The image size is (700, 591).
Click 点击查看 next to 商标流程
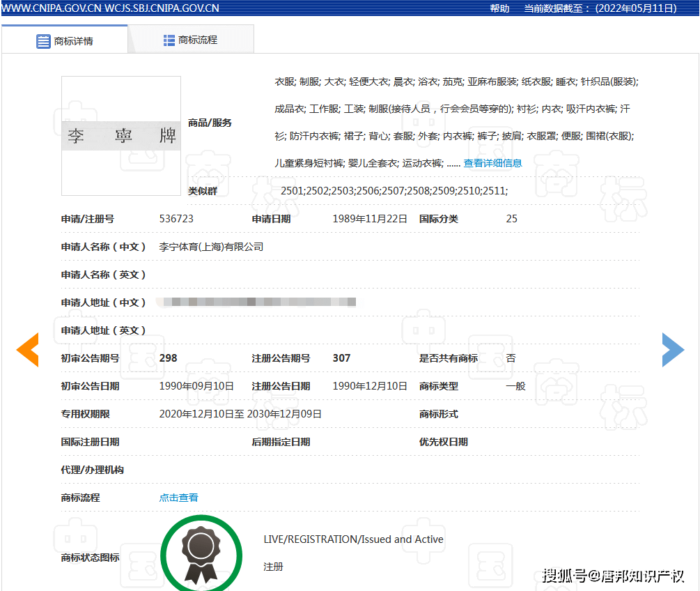tap(178, 498)
